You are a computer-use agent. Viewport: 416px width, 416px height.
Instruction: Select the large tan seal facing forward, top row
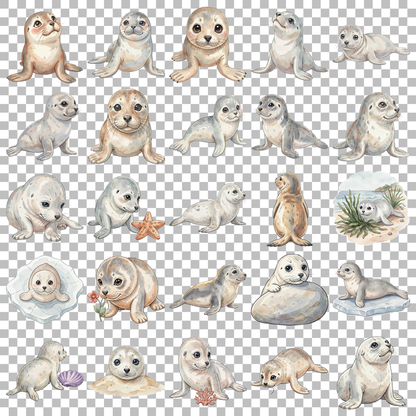[207, 44]
